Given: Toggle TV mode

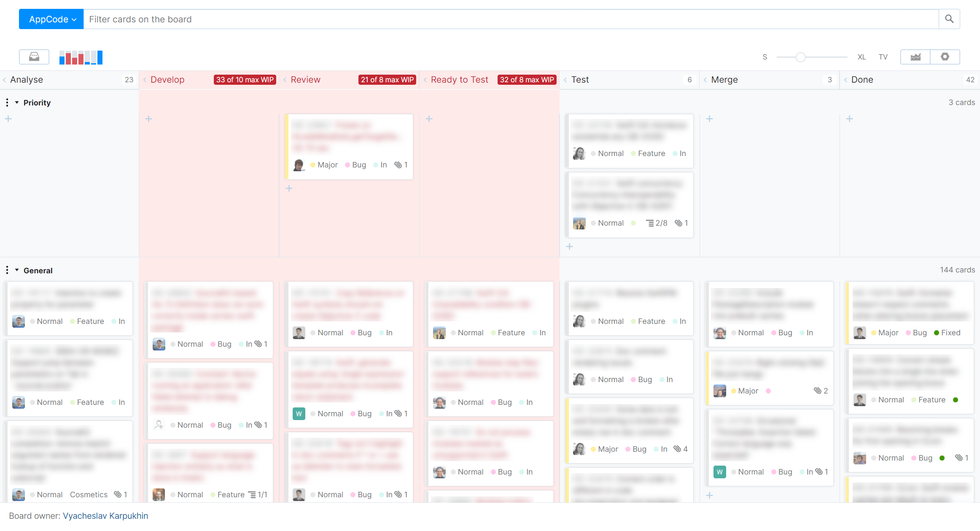Looking at the screenshot, I should (883, 57).
